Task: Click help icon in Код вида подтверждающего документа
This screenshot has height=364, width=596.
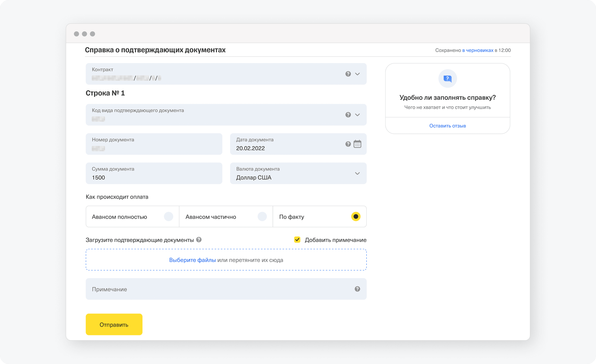Action: (348, 115)
